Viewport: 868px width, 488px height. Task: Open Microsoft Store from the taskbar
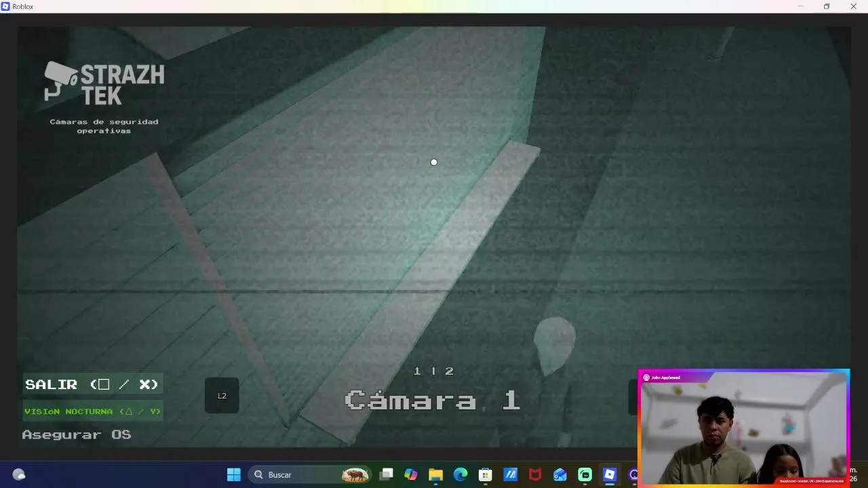coord(486,474)
